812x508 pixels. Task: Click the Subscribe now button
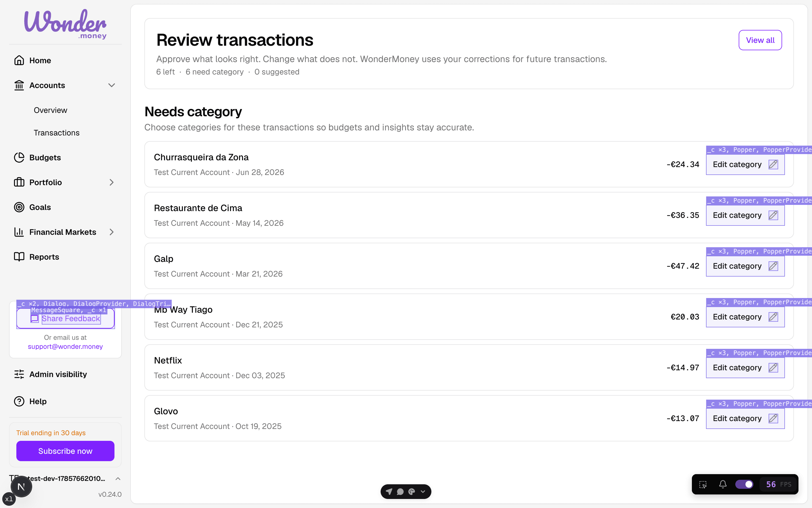pyautogui.click(x=65, y=451)
